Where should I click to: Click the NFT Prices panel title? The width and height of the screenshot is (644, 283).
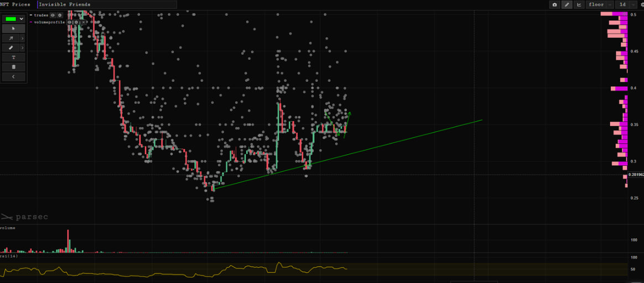tap(15, 4)
